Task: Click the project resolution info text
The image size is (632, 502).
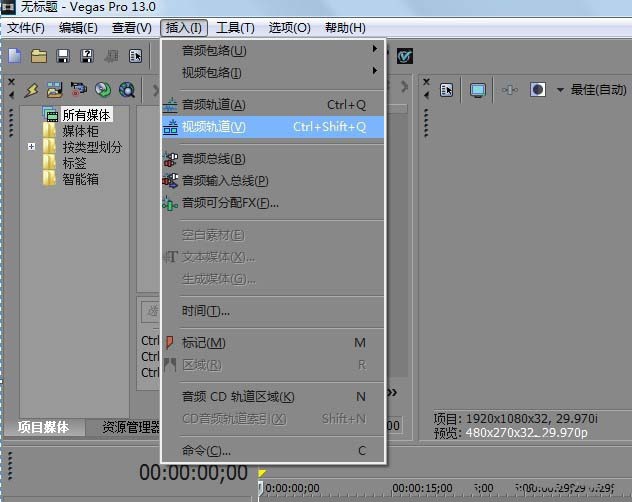Action: tap(516, 419)
